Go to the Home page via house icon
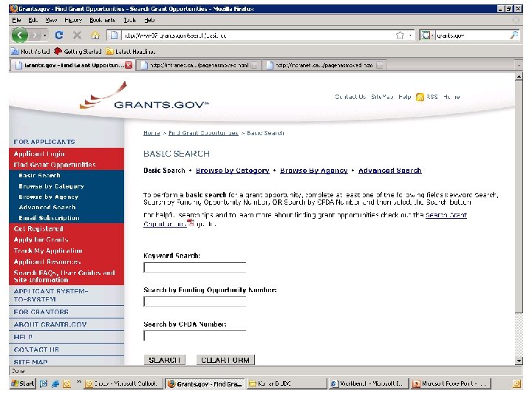 [x=95, y=35]
